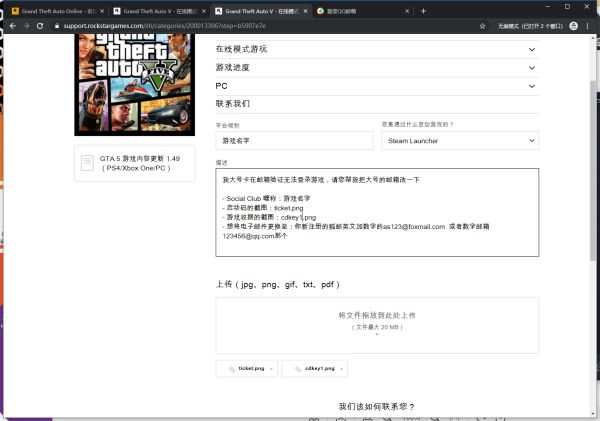Reload the page with refresh icon
The image size is (600, 421).
(40, 26)
